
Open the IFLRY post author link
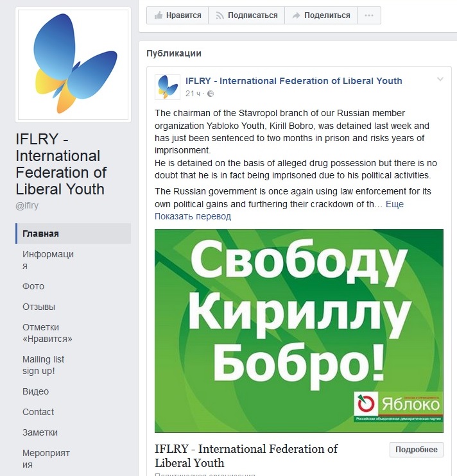tap(293, 81)
